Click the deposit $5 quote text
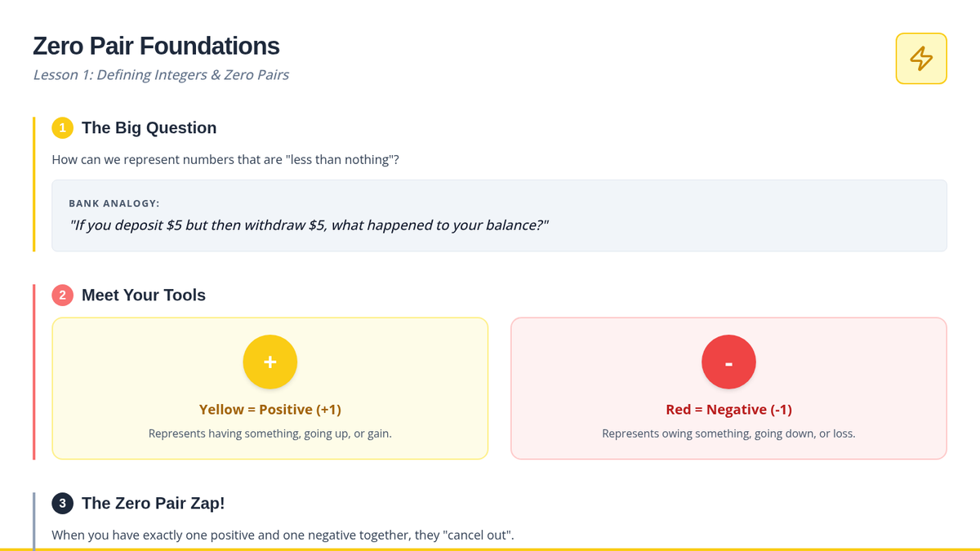Screen dimensions: 980x551 coord(309,224)
